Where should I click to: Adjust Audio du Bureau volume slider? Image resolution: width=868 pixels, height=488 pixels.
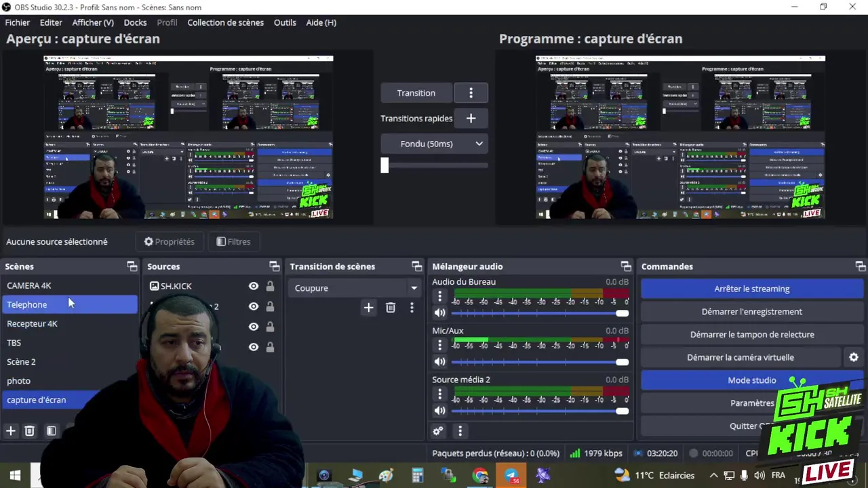tap(540, 313)
